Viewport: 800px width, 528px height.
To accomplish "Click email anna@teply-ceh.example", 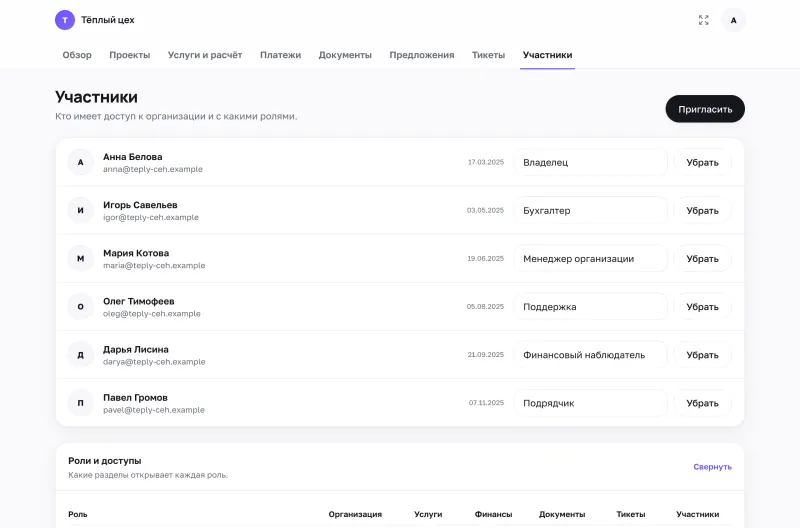I will tap(153, 169).
